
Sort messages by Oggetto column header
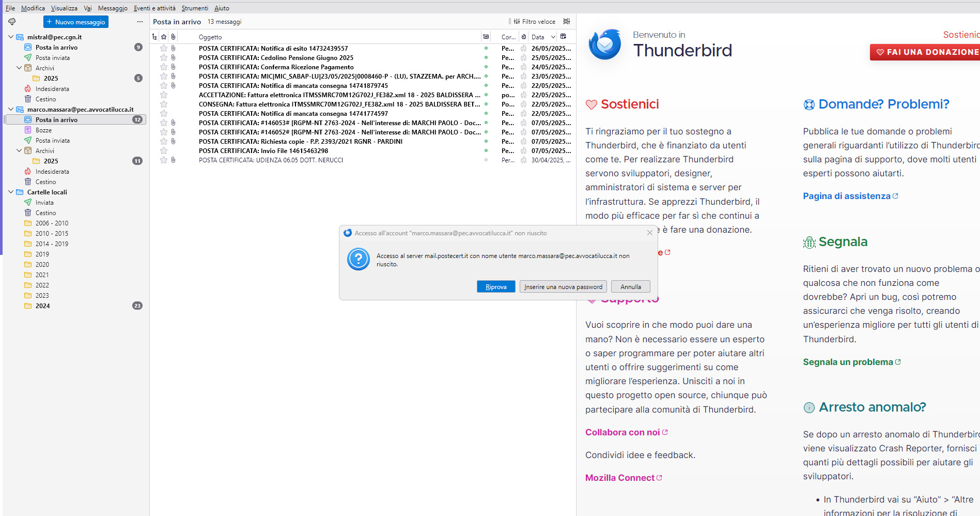(210, 37)
